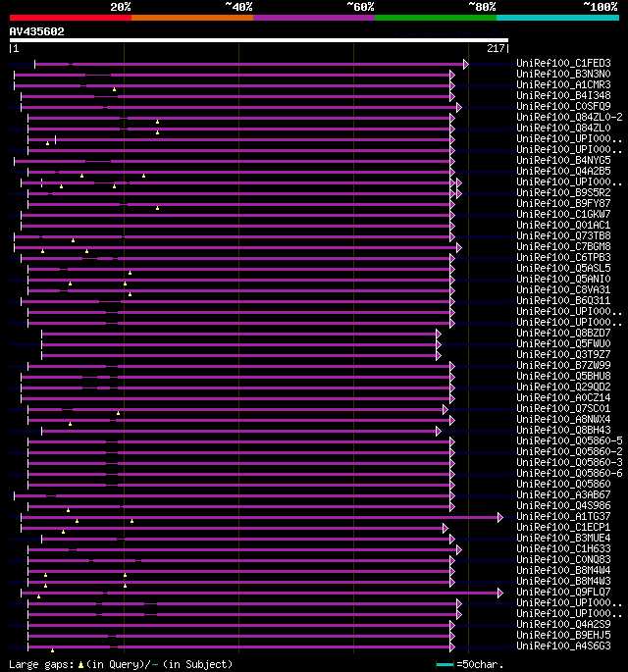Click the yellow gap marker under UniRef100_Q84ZL0-2 bar
This screenshot has width=628, height=672.
pyautogui.click(x=157, y=123)
